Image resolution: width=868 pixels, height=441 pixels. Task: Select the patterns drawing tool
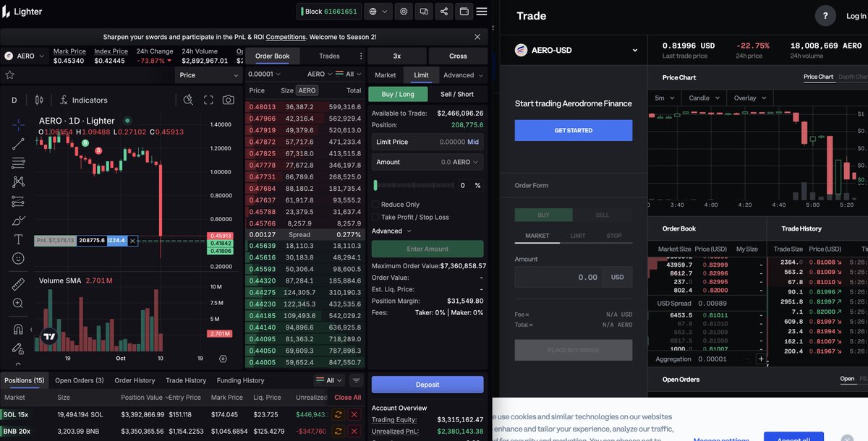coord(18,182)
